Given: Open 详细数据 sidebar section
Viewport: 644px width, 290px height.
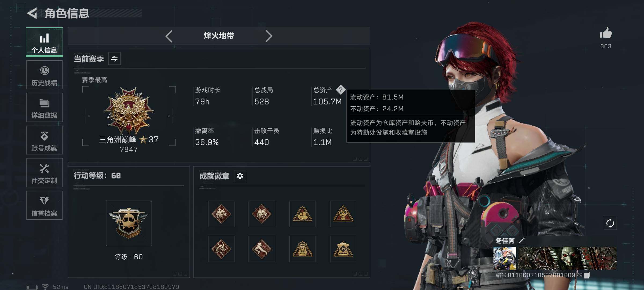Looking at the screenshot, I should (x=44, y=108).
